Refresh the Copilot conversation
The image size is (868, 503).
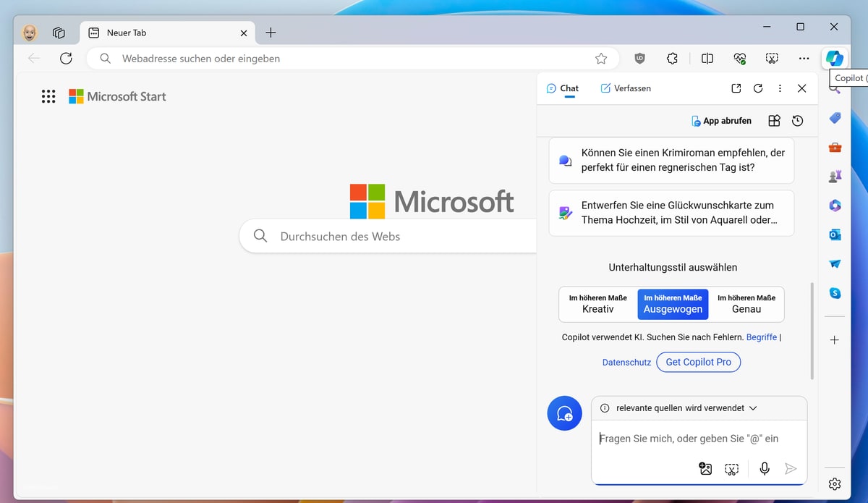[758, 88]
